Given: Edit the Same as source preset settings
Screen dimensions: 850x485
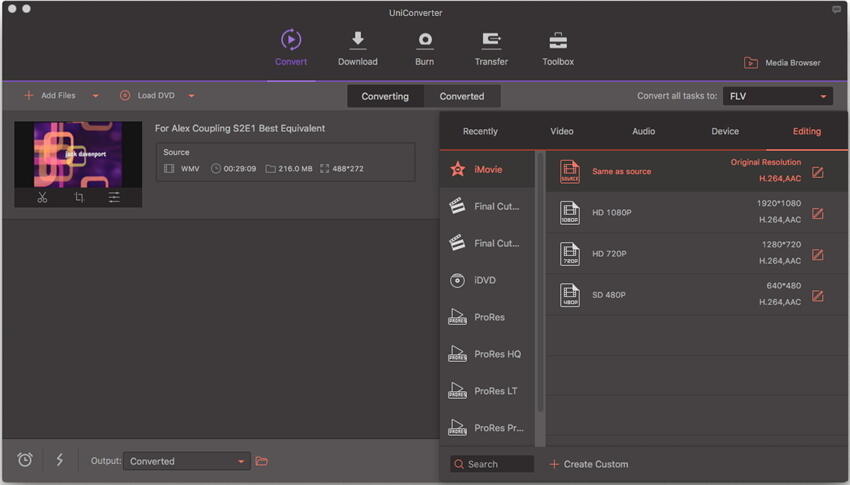Looking at the screenshot, I should (817, 172).
